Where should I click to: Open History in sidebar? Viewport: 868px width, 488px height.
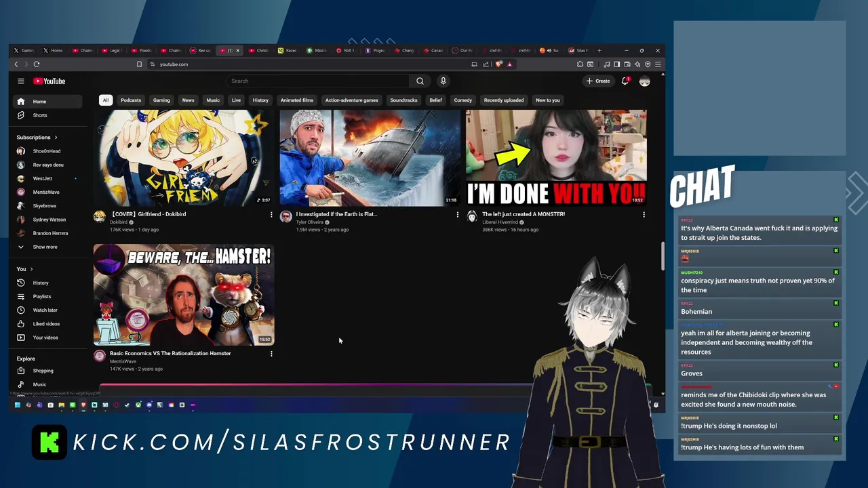click(47, 283)
